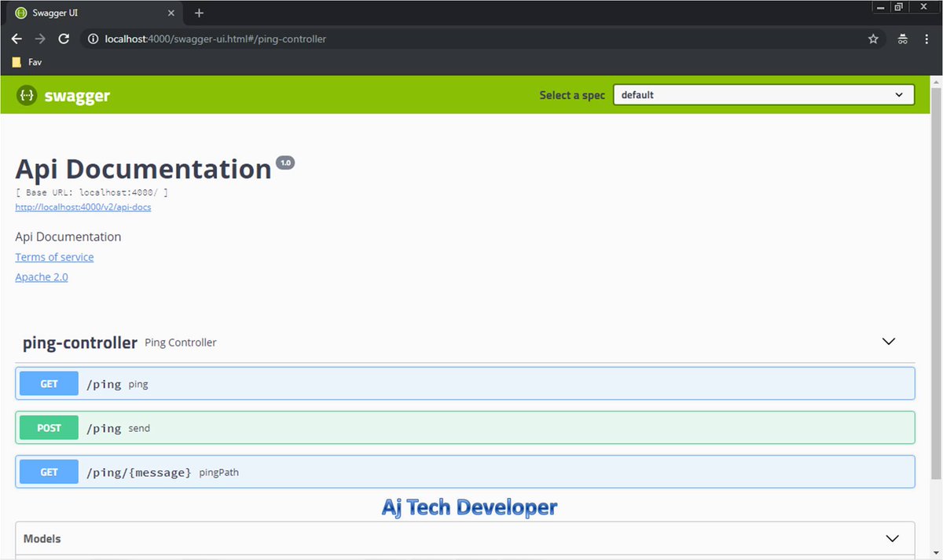943x560 pixels.
Task: Click the incognito icon in the toolbar
Action: [902, 38]
